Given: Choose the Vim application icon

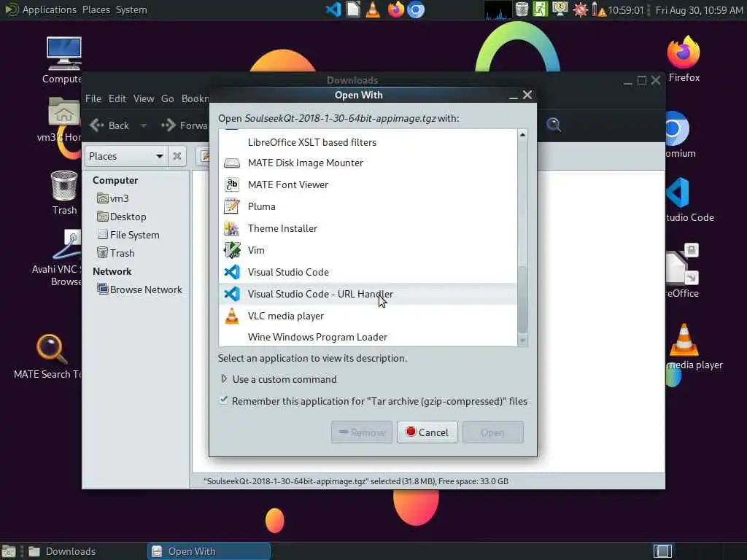Looking at the screenshot, I should (x=232, y=251).
